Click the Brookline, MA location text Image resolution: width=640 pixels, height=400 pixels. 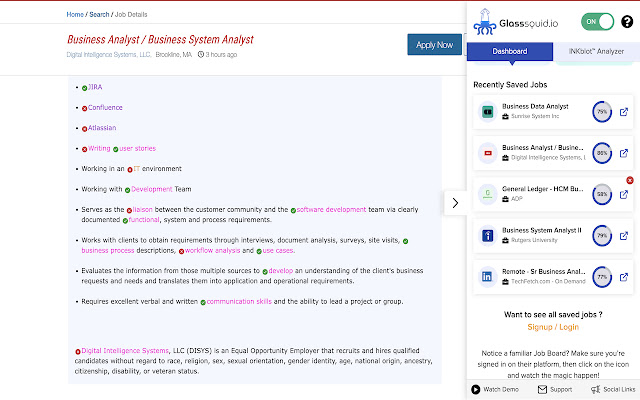pos(173,55)
